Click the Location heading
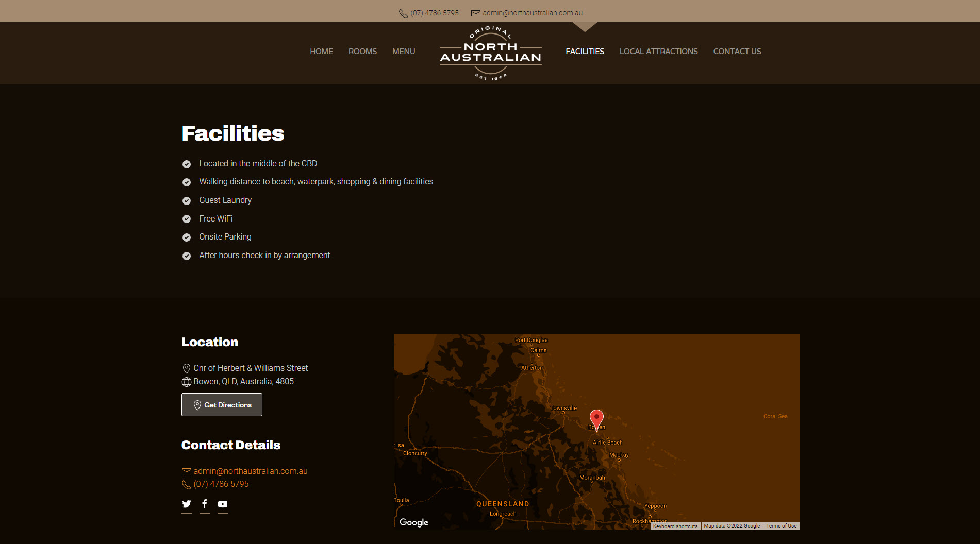980x544 pixels. coord(210,342)
